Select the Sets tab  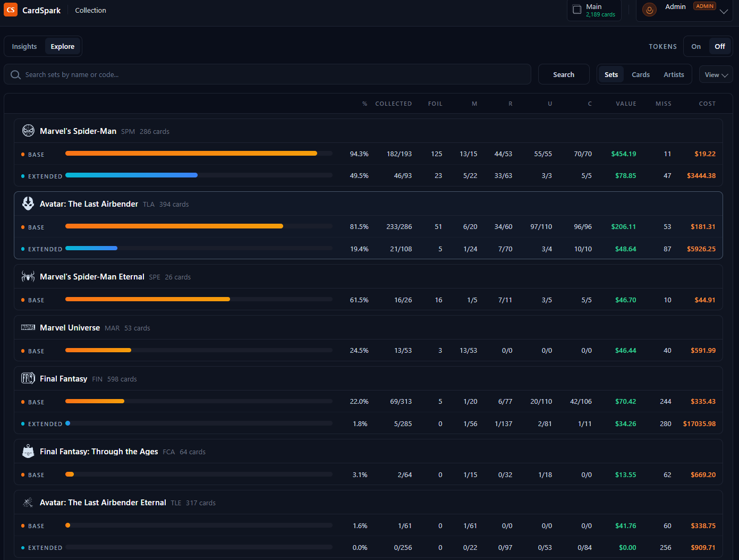coord(611,75)
